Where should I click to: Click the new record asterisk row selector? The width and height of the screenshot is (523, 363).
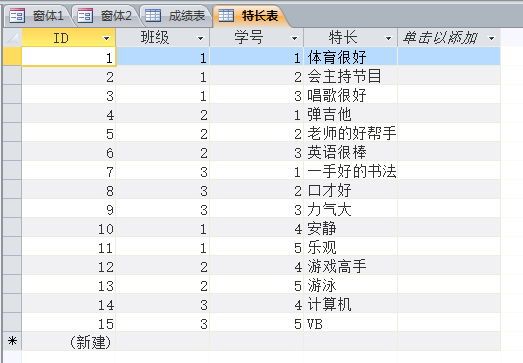(x=12, y=341)
